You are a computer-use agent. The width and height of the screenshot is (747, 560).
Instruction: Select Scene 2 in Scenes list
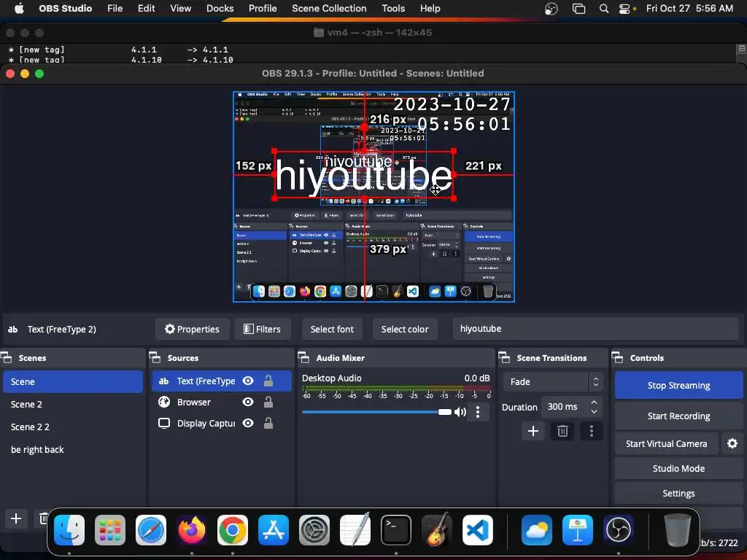pos(73,404)
